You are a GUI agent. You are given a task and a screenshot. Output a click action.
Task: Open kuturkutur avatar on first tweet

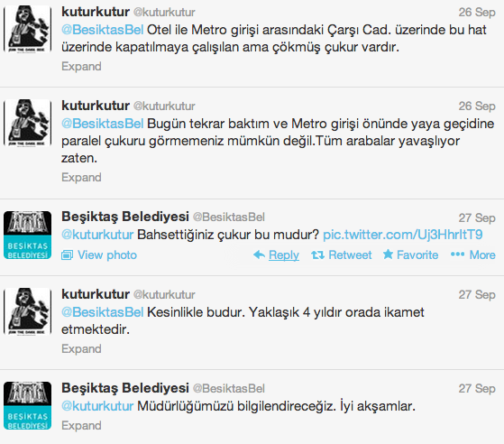click(28, 29)
